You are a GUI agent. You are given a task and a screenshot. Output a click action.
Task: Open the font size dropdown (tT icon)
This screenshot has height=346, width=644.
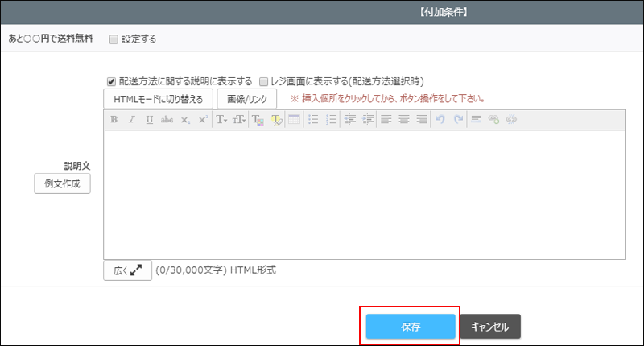[239, 119]
